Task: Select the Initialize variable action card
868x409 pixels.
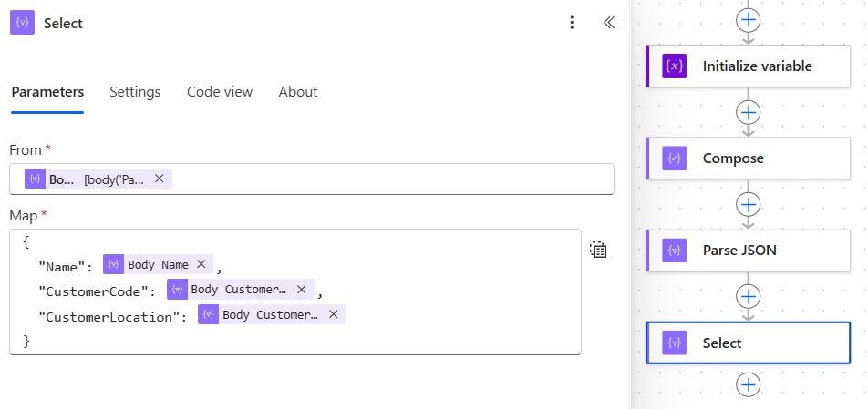Action: coord(748,66)
